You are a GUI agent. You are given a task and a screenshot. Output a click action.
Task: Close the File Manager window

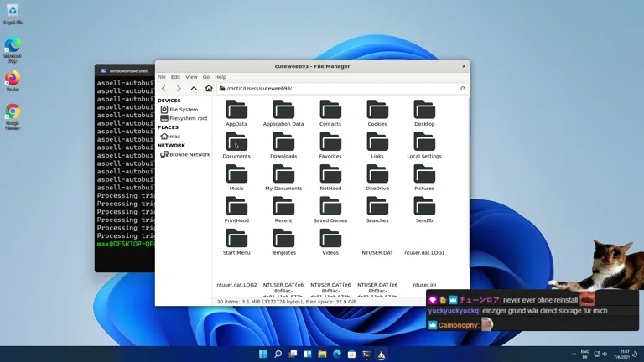coord(464,66)
